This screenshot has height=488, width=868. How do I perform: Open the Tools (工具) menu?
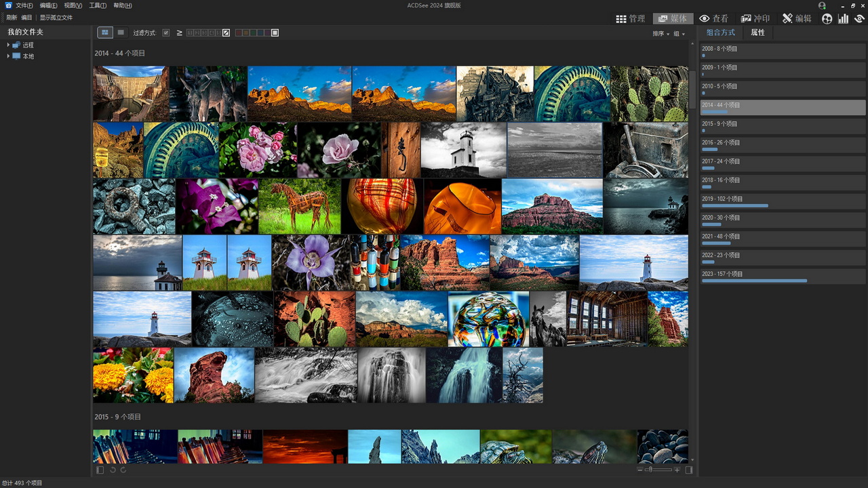click(98, 5)
